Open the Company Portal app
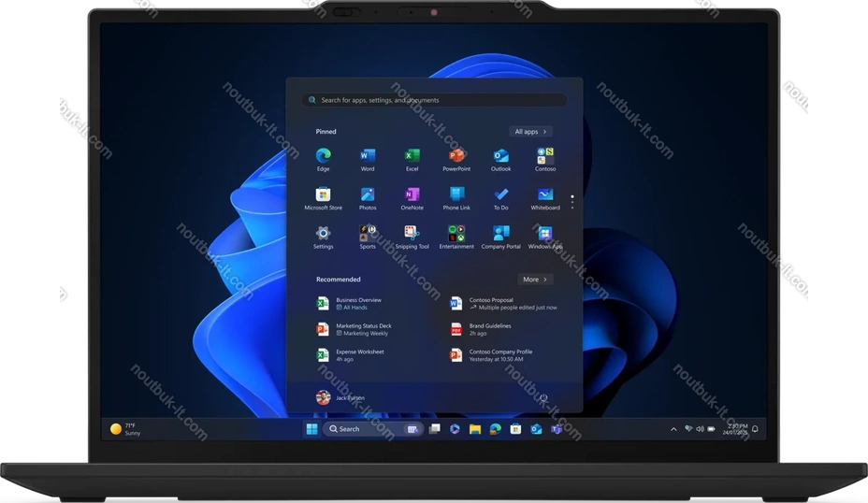This screenshot has width=868, height=503. (500, 234)
